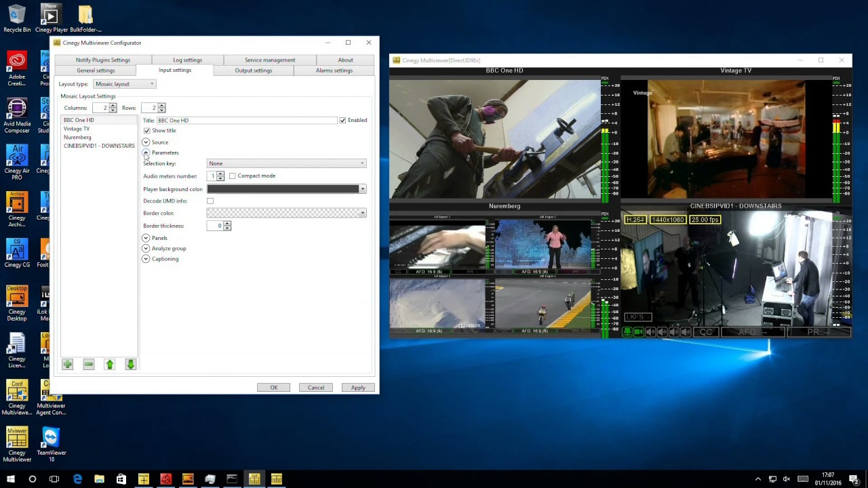The image size is (868, 488).
Task: Open Cinegy Desktop shortcut icon
Action: click(17, 303)
